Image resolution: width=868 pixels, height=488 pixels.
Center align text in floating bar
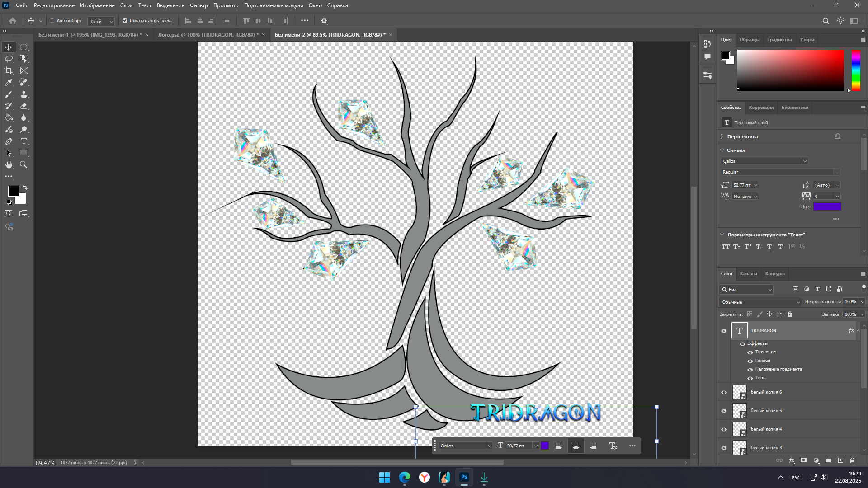click(x=576, y=446)
